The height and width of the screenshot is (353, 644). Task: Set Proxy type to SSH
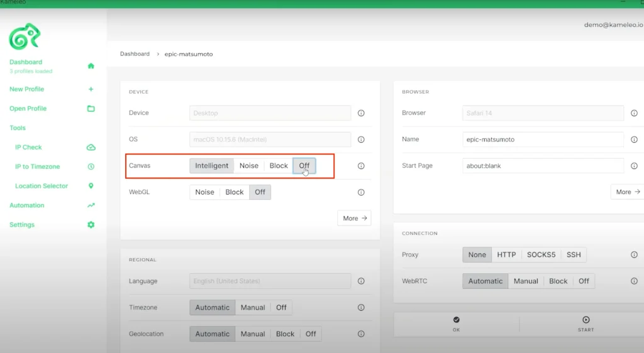click(x=574, y=254)
